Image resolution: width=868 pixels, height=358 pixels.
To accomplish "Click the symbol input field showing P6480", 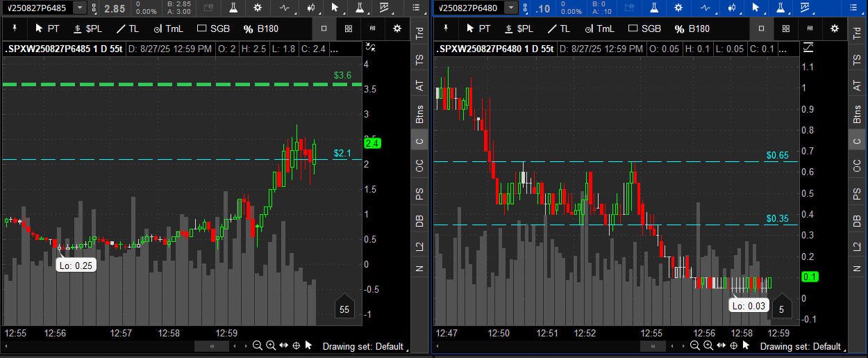I will tap(469, 8).
